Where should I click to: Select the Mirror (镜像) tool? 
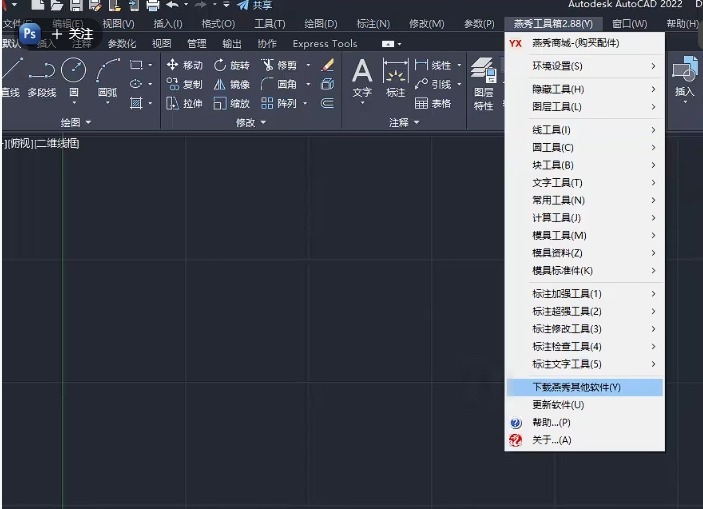tap(220, 84)
